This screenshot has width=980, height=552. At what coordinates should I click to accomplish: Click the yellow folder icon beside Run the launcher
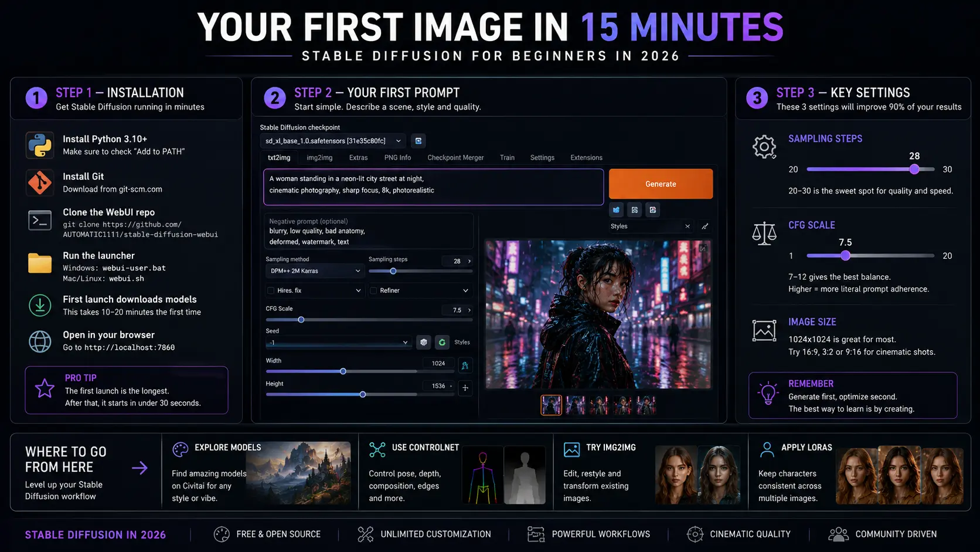tap(40, 263)
